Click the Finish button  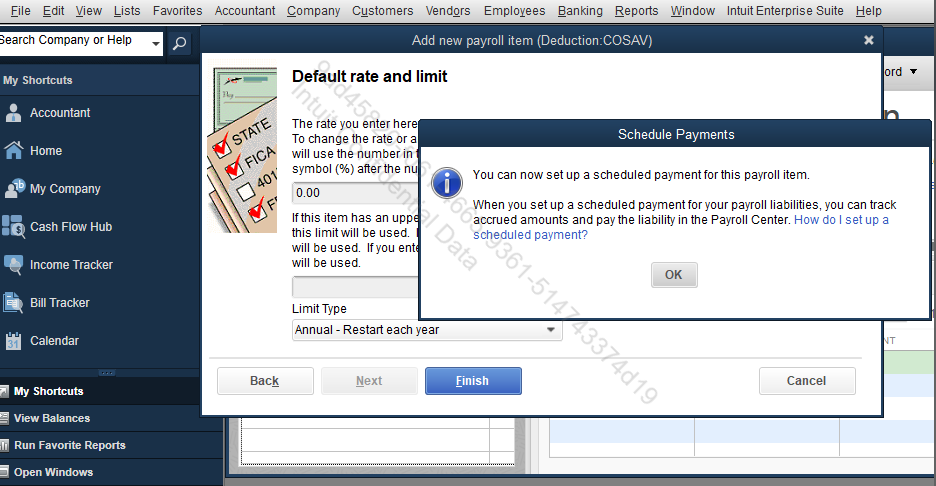point(473,381)
